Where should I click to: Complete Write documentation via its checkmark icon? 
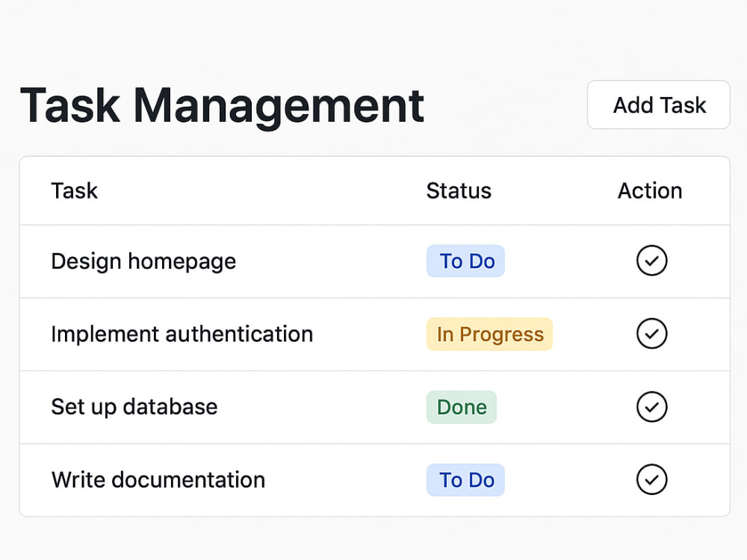(651, 479)
